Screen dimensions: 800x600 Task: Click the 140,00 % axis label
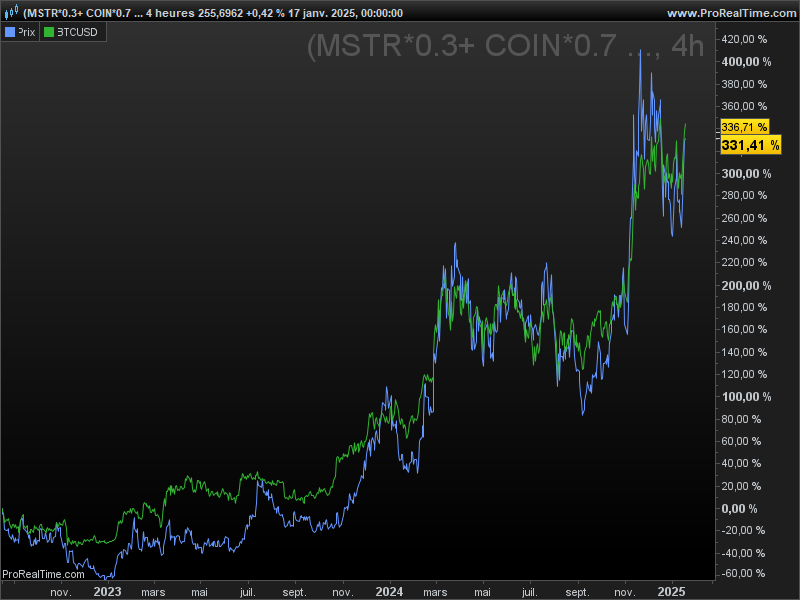pyautogui.click(x=744, y=352)
